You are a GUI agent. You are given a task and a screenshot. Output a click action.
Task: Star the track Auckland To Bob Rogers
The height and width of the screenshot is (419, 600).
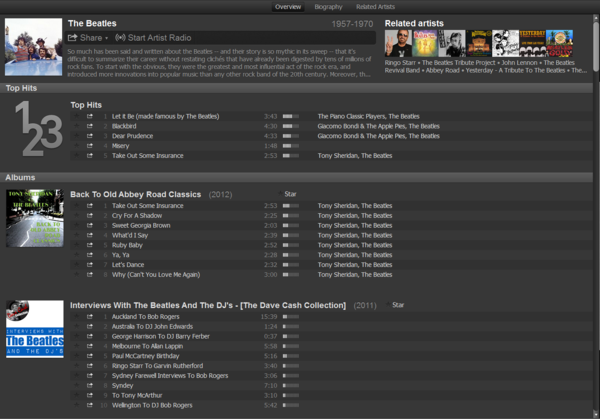(77, 316)
